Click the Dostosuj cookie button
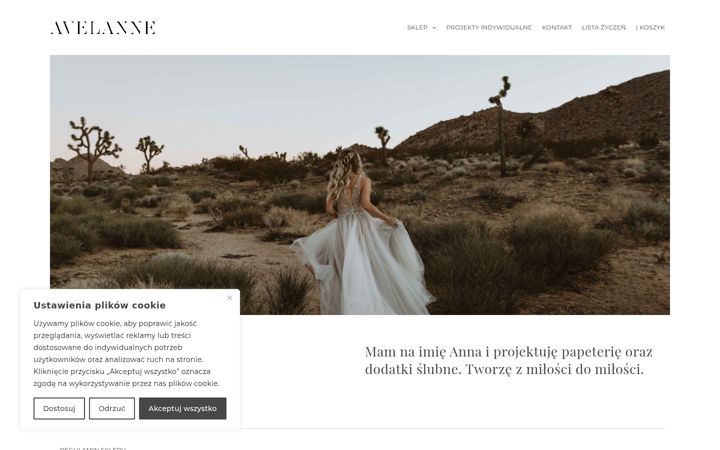This screenshot has height=450, width=720. [x=59, y=408]
